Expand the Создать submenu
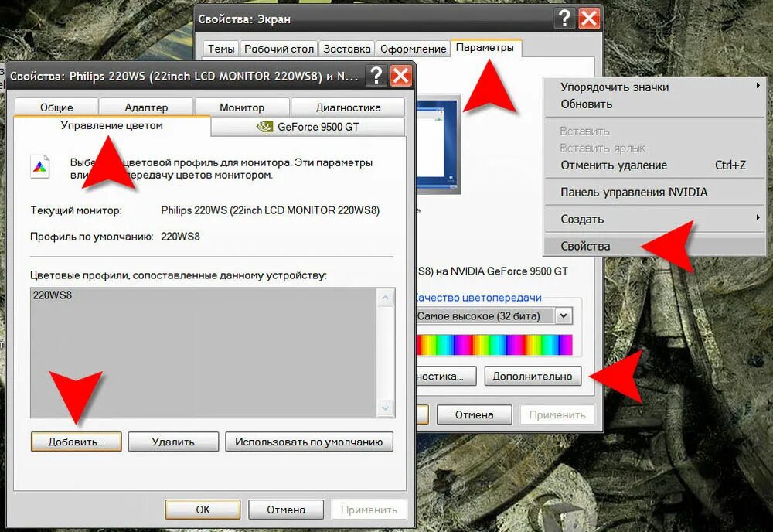This screenshot has width=773, height=532. tap(654, 219)
